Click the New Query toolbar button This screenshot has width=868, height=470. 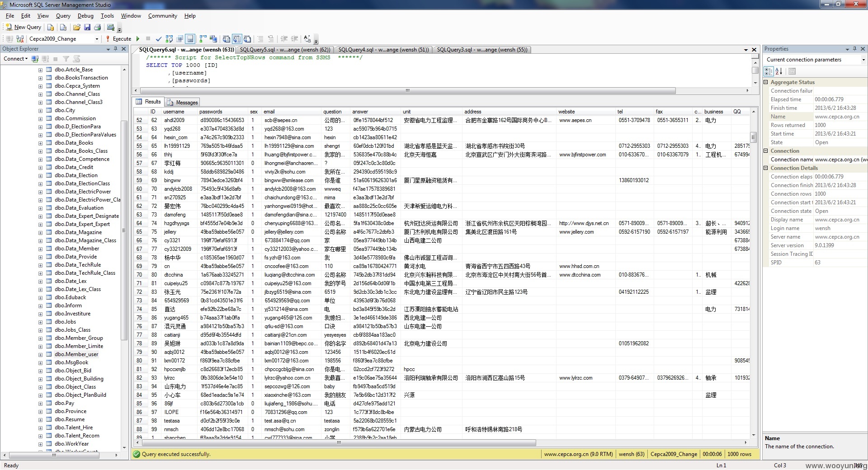[x=24, y=27]
